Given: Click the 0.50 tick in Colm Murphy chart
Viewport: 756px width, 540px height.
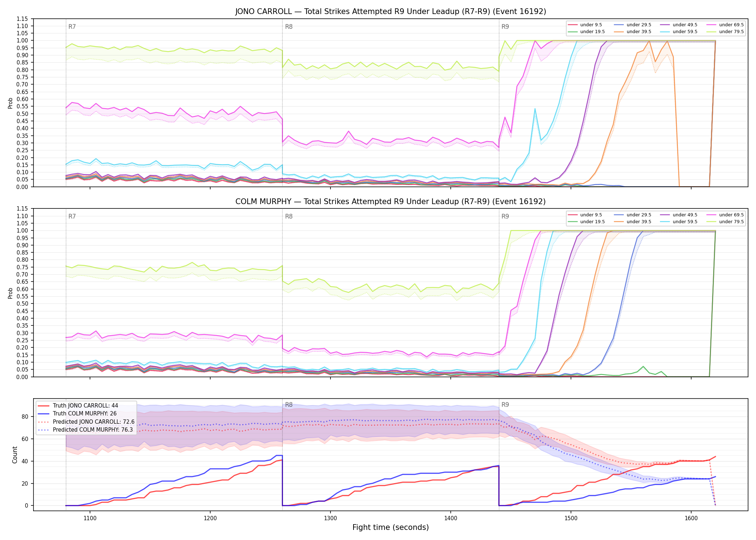Looking at the screenshot, I should 22,304.
